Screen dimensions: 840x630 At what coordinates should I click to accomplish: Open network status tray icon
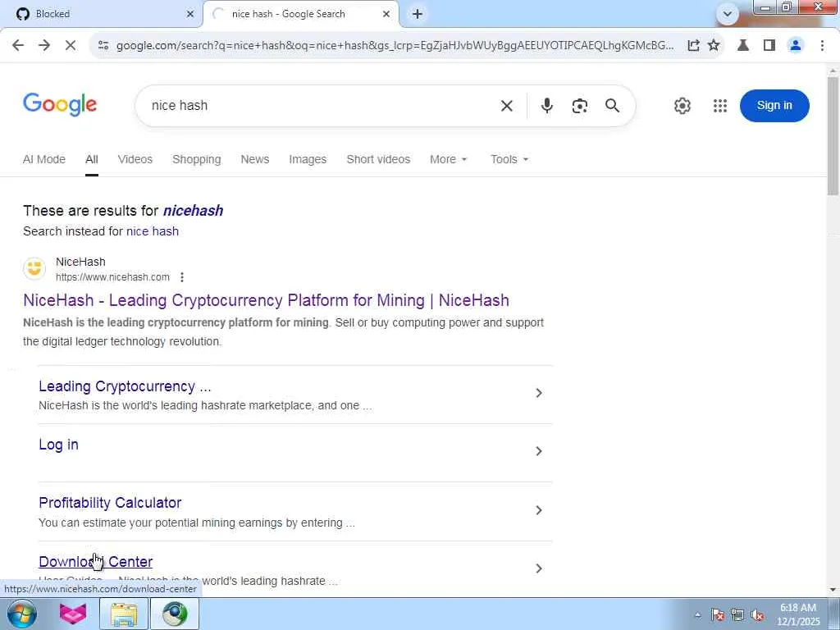click(x=737, y=615)
